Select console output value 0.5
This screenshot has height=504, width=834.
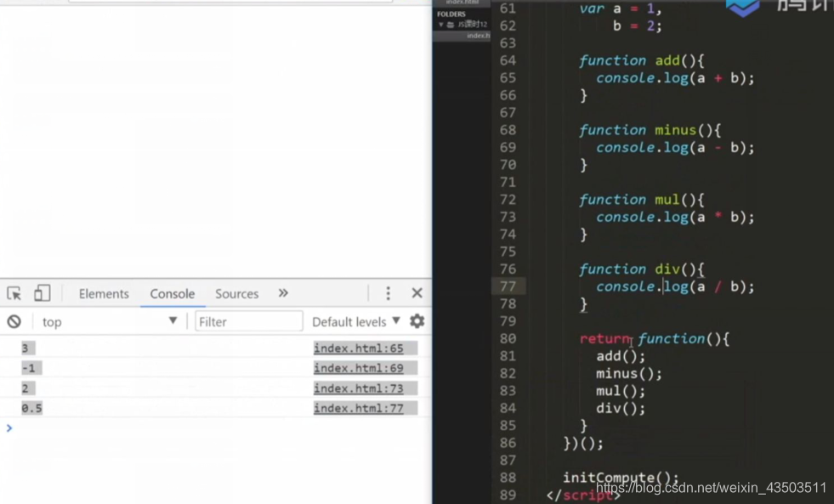31,408
